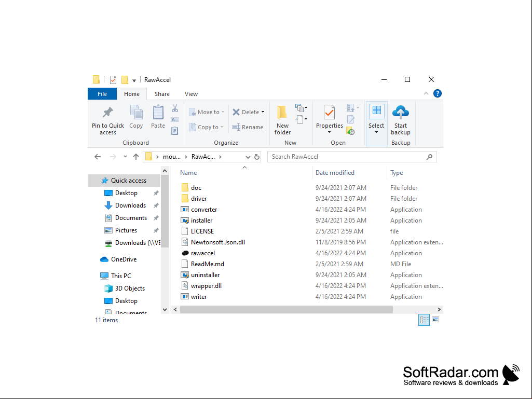Click the Paste shortcut icon

[175, 131]
